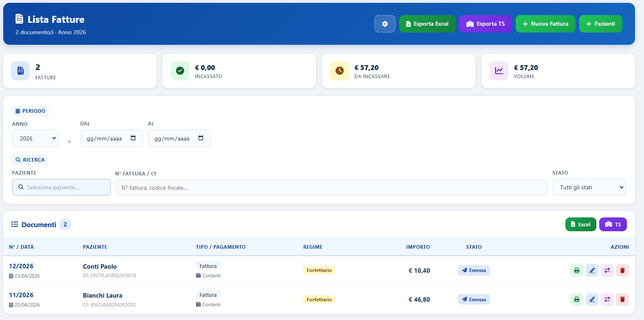Open the Tutti gli stati dropdown
The height and width of the screenshot is (320, 644).
589,187
